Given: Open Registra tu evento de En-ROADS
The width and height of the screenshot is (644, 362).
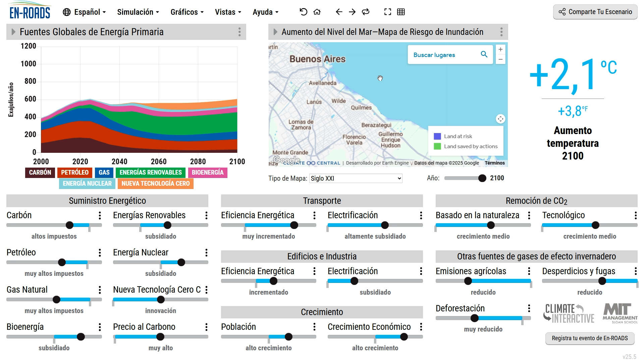Looking at the screenshot, I should click(590, 339).
